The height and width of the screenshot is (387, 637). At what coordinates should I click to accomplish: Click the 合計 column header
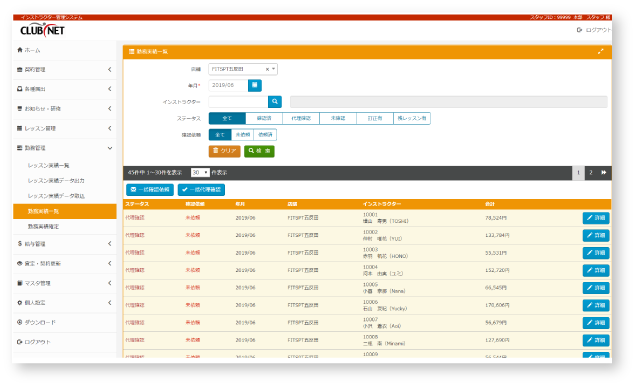pyautogui.click(x=490, y=204)
